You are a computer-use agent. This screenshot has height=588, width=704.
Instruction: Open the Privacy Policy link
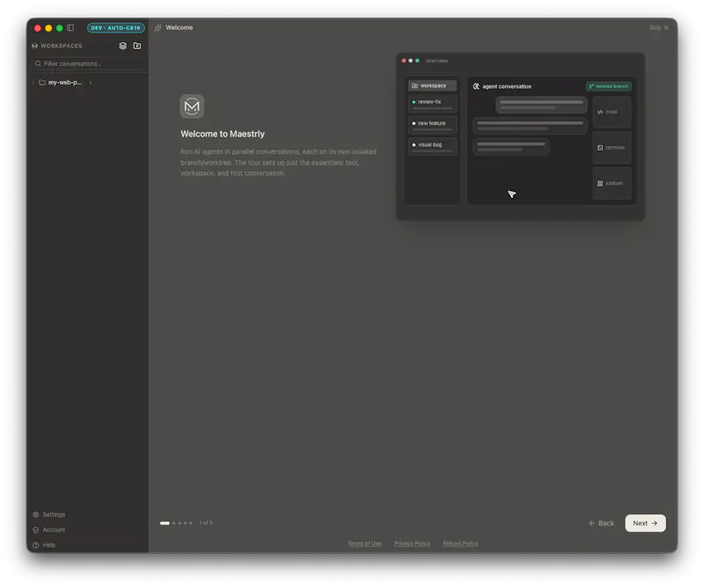(x=412, y=543)
